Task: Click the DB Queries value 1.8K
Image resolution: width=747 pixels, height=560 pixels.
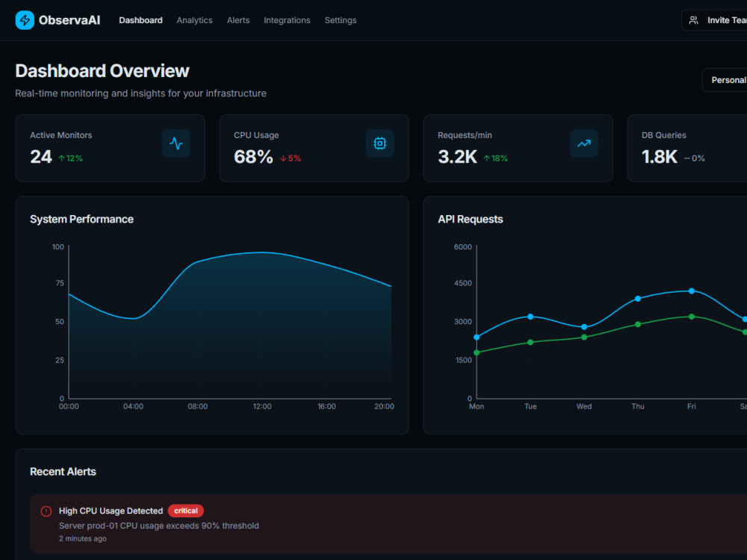Action: [660, 157]
